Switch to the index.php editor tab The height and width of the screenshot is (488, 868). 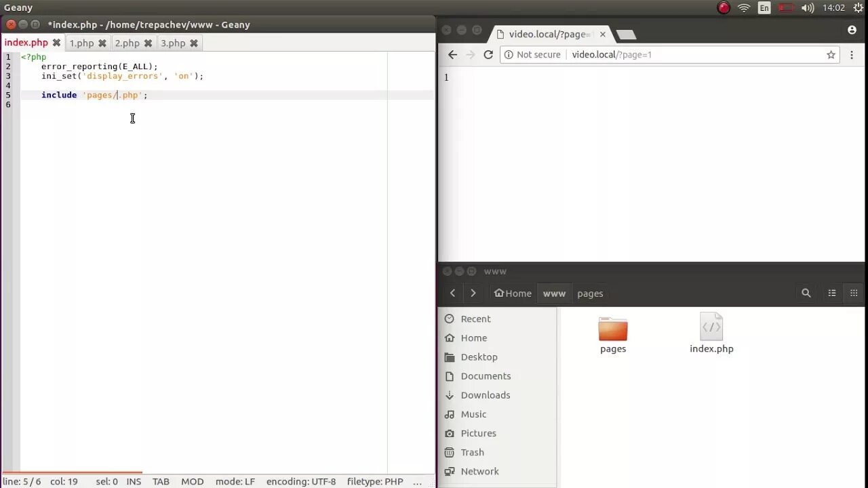pos(26,43)
